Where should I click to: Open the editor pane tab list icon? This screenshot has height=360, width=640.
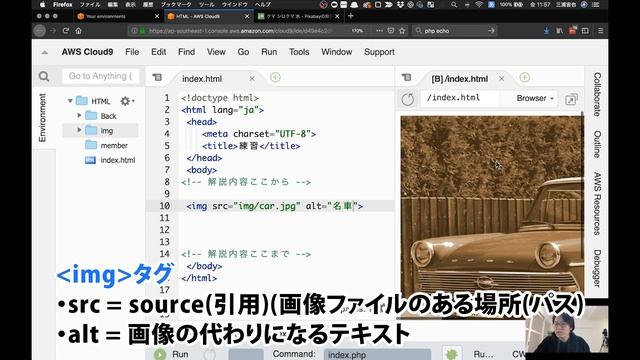[157, 77]
